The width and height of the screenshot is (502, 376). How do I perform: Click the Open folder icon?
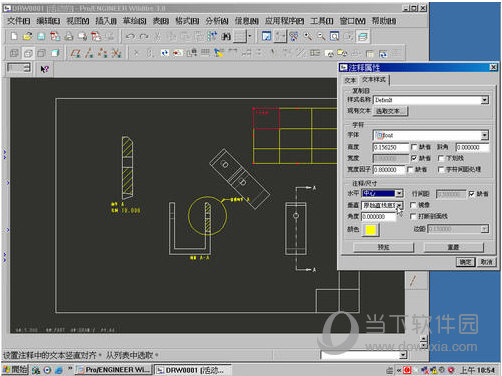pos(28,36)
